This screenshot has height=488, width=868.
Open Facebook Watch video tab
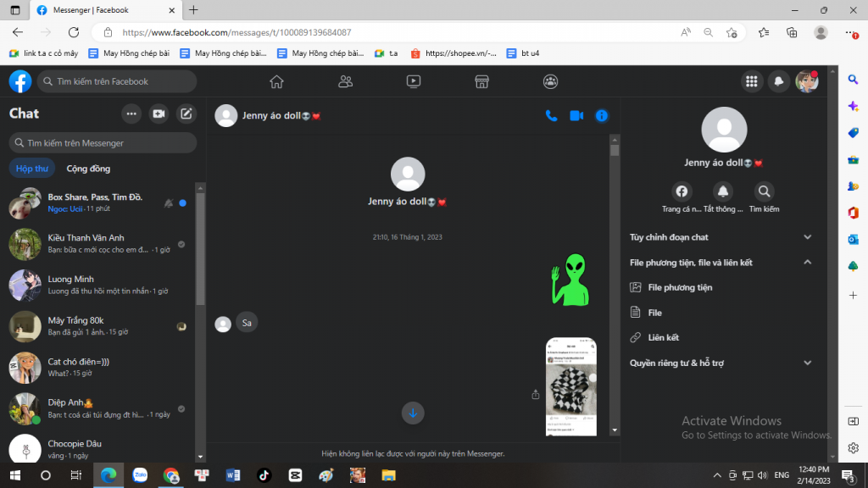(414, 81)
